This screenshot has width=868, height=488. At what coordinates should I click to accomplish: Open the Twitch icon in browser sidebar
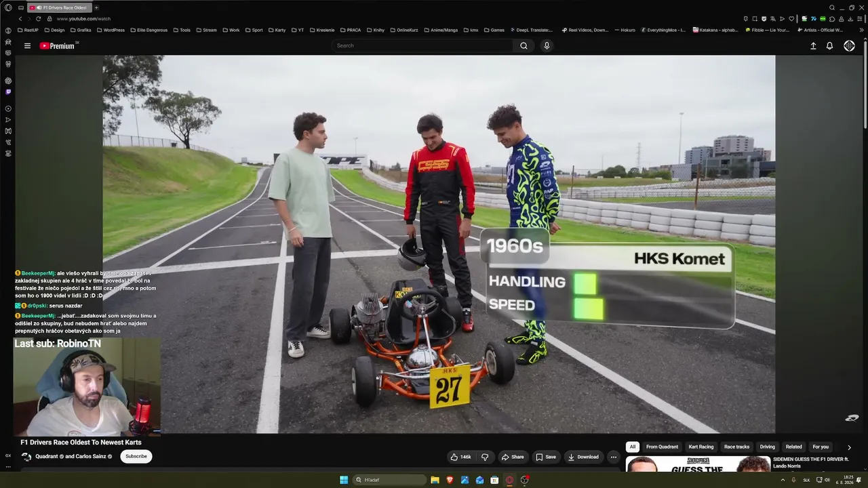pyautogui.click(x=8, y=91)
